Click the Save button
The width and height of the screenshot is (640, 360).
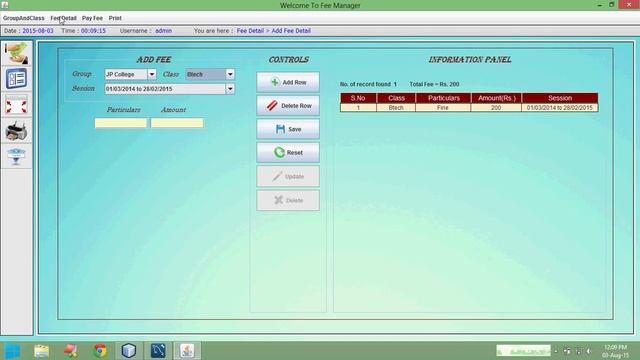point(288,129)
